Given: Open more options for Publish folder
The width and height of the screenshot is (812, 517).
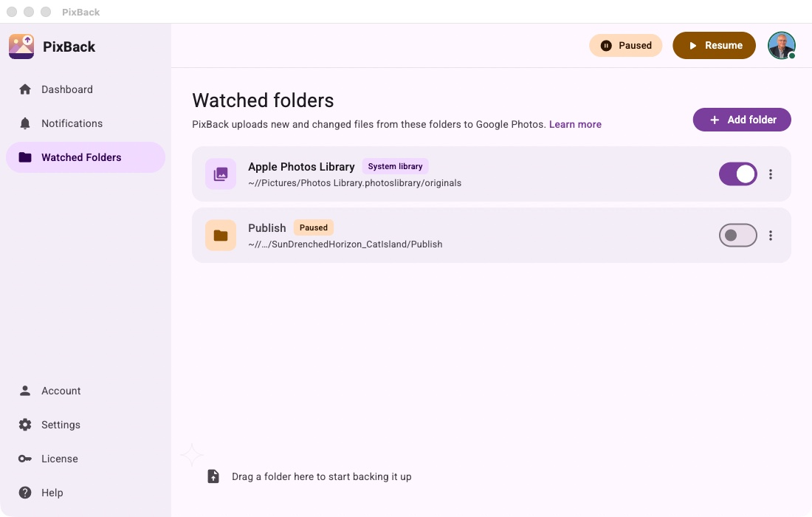Looking at the screenshot, I should (771, 235).
